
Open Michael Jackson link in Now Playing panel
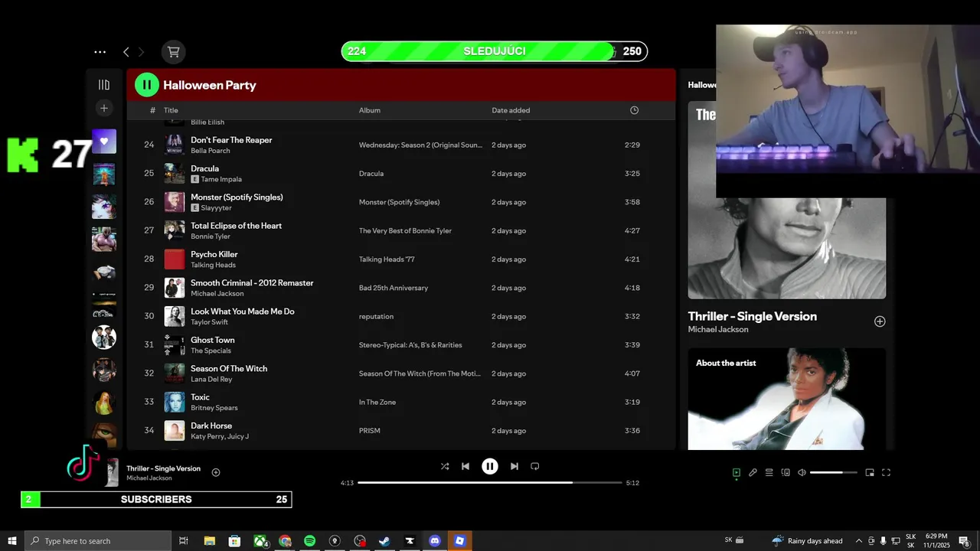(x=718, y=330)
